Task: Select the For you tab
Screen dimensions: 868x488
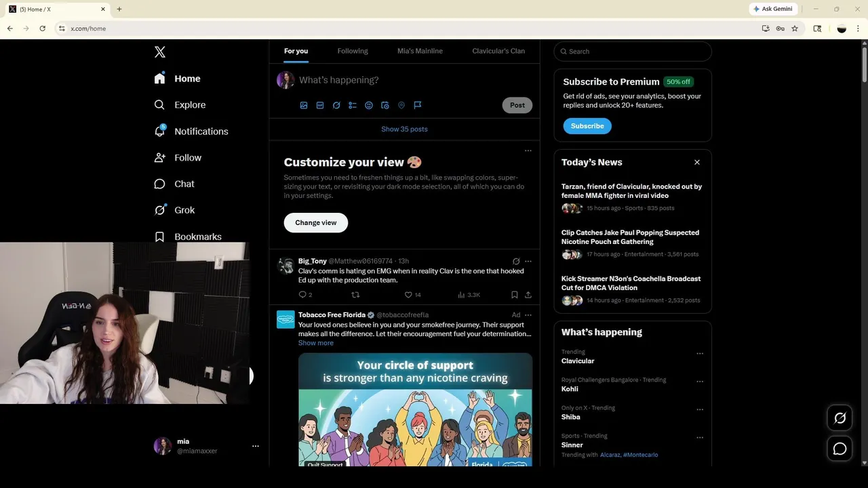Action: [296, 51]
